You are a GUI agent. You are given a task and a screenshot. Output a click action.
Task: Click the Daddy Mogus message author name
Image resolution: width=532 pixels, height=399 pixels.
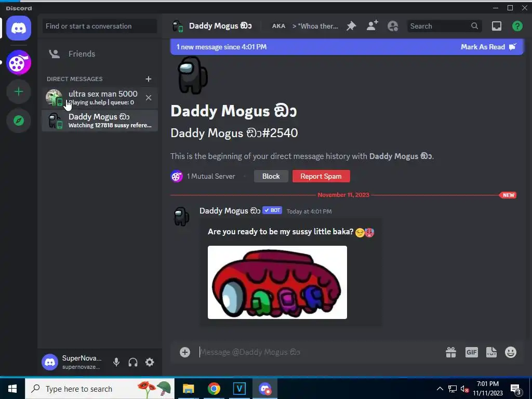(x=230, y=211)
